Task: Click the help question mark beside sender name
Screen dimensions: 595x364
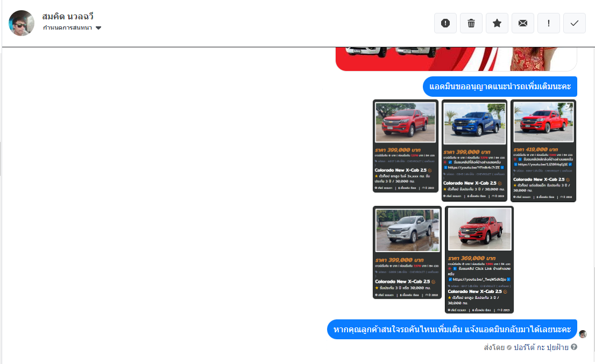Action: (x=574, y=347)
